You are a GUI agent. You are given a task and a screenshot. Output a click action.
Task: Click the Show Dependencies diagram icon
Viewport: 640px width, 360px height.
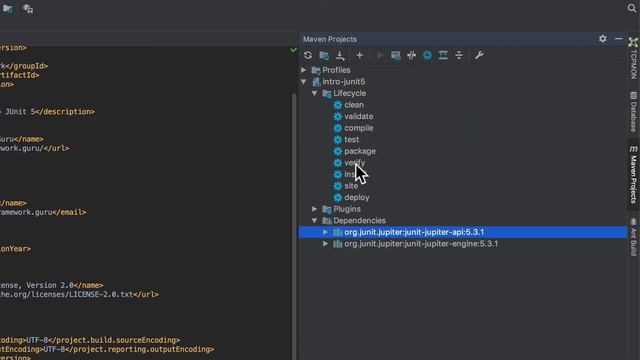(x=443, y=55)
